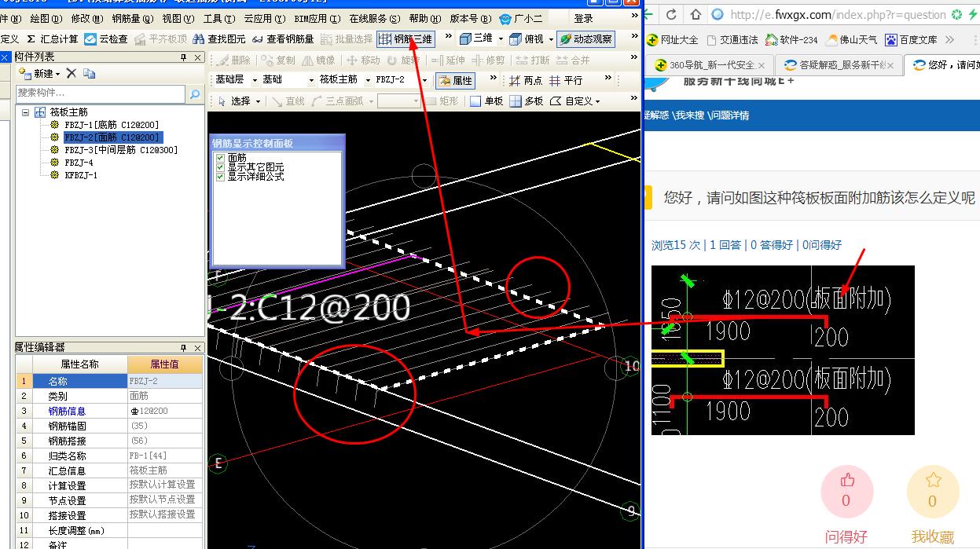Click the 修剪 trim tool
This screenshot has width=980, height=549.
(488, 60)
